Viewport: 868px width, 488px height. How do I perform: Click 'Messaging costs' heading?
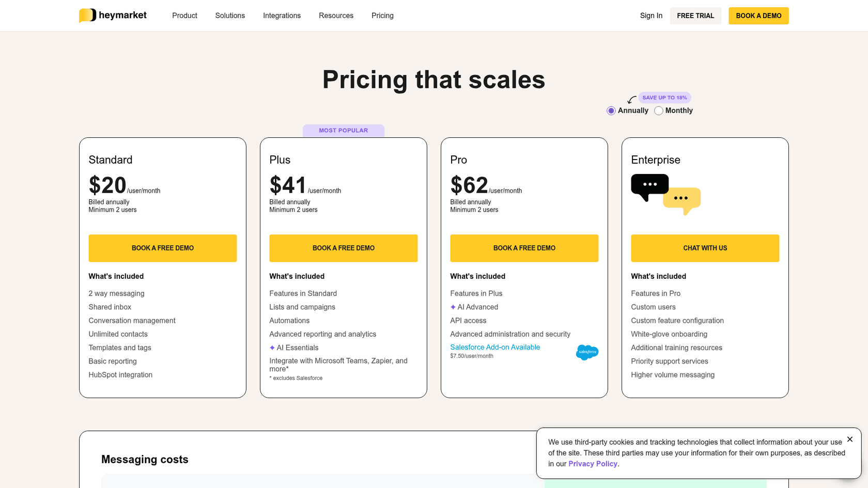(145, 460)
